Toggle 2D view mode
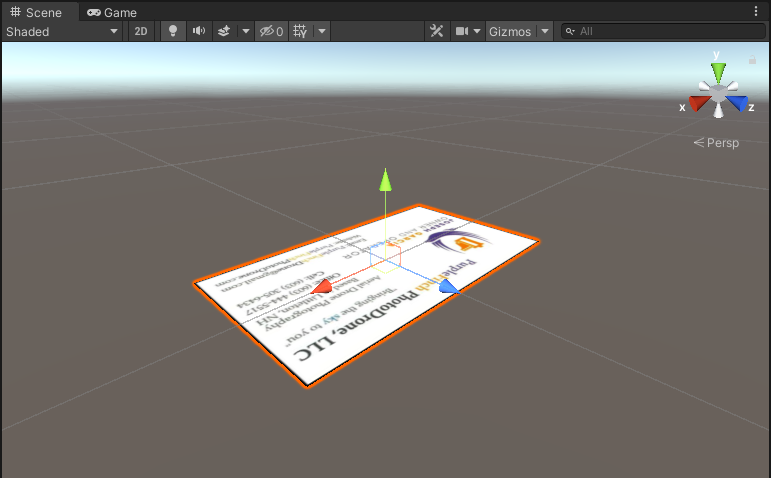Image resolution: width=771 pixels, height=478 pixels. [x=141, y=31]
